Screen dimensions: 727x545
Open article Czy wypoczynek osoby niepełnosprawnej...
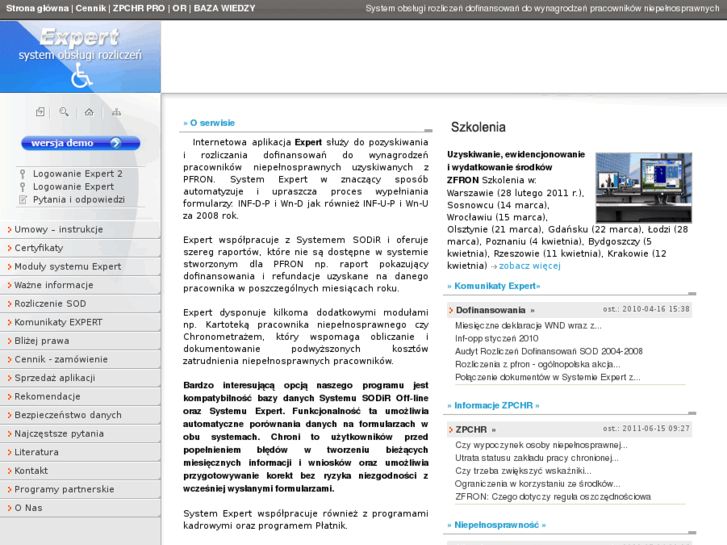[541, 445]
